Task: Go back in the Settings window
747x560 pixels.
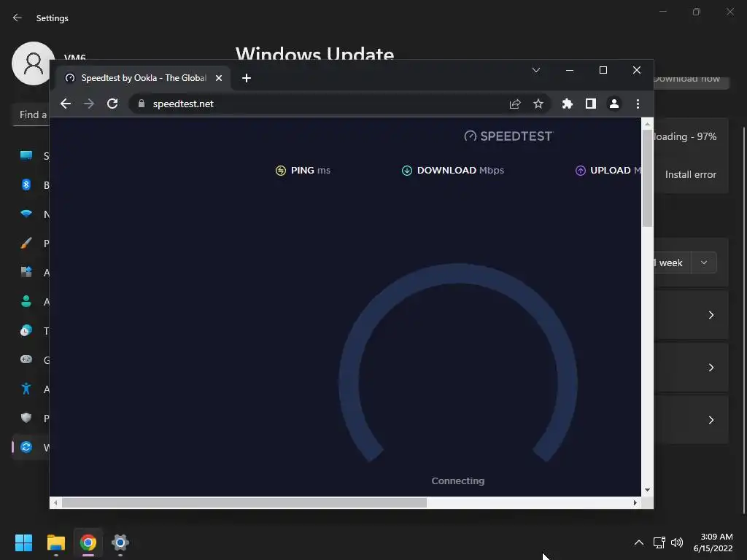Action: (18, 17)
